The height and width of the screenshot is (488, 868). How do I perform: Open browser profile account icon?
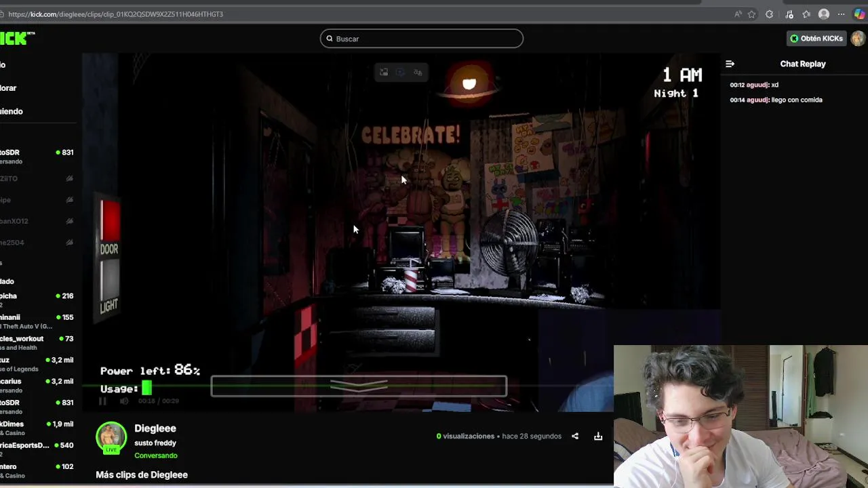point(824,14)
